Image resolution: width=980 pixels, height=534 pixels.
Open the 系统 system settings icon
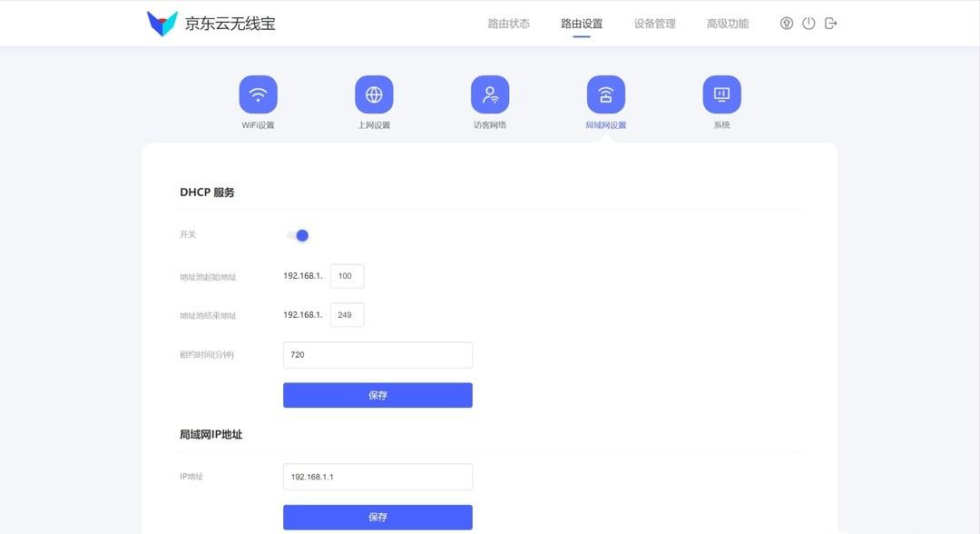tap(721, 93)
